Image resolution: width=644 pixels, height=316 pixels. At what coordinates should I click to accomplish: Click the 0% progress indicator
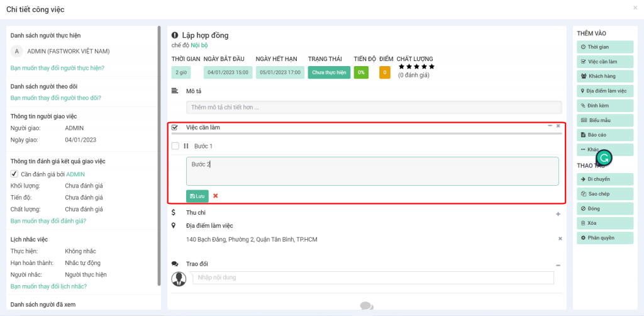click(361, 72)
